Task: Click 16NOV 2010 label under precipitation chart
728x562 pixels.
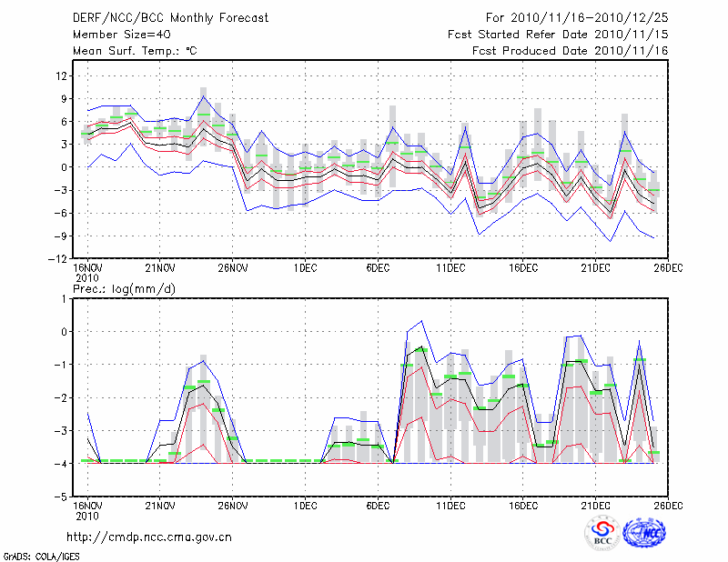Action: 86,509
